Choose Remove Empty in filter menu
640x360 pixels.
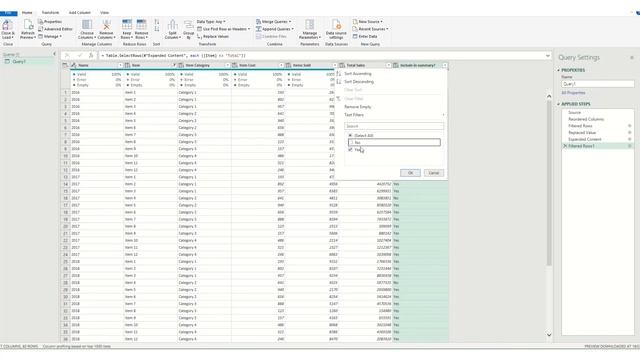tap(358, 107)
